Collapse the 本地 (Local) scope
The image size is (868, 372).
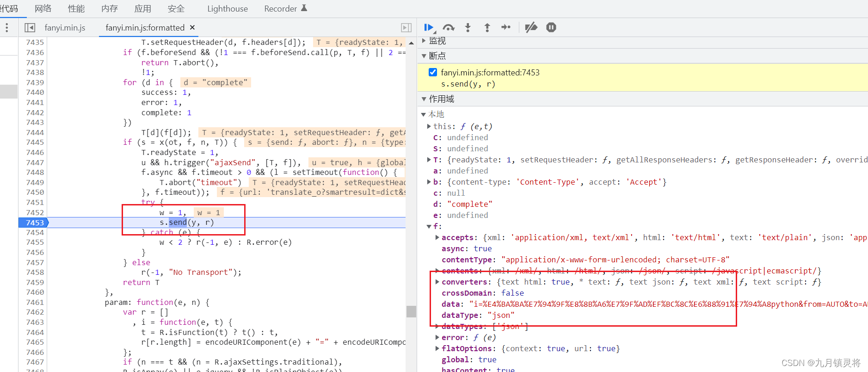(423, 114)
